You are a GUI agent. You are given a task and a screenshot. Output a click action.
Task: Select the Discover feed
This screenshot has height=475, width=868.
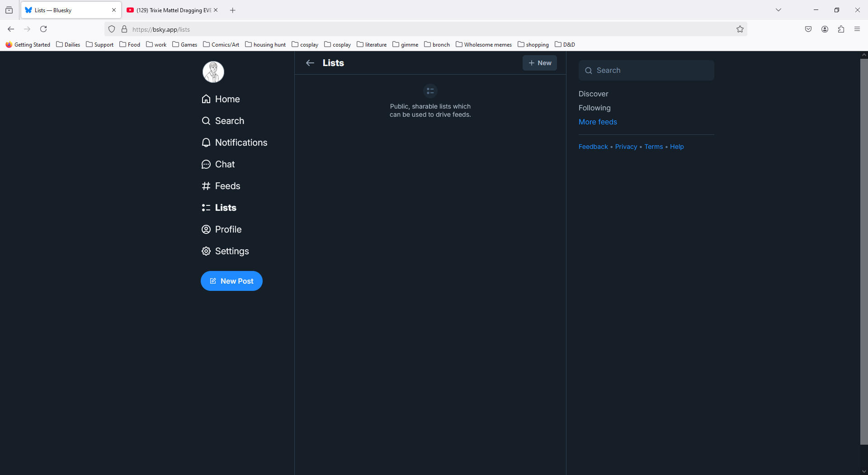[x=593, y=94]
